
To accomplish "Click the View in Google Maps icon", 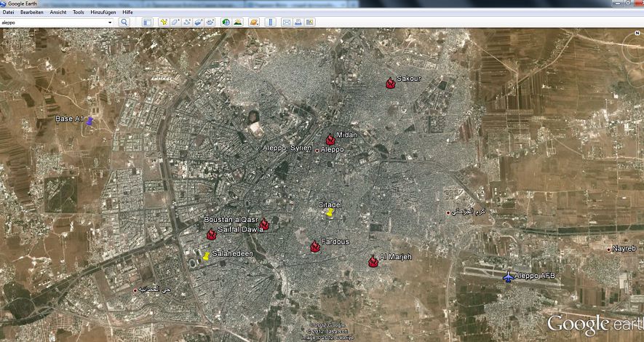I will click(x=310, y=22).
